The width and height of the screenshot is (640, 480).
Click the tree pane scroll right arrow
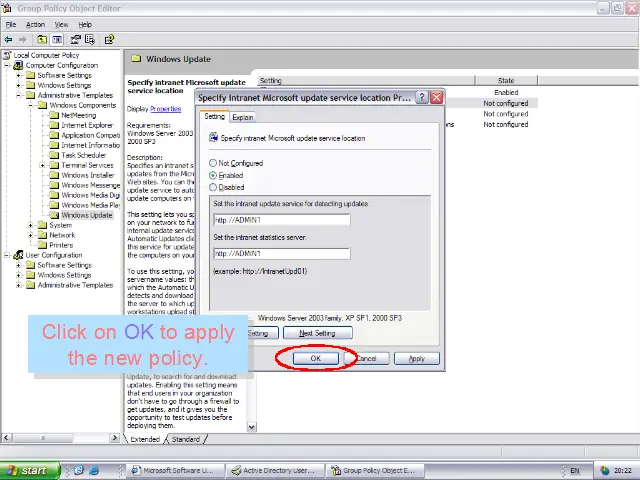coord(115,438)
